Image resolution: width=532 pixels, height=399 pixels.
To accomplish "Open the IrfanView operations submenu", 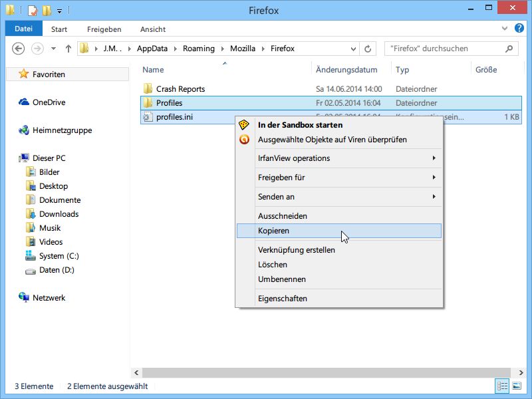I will coord(339,158).
